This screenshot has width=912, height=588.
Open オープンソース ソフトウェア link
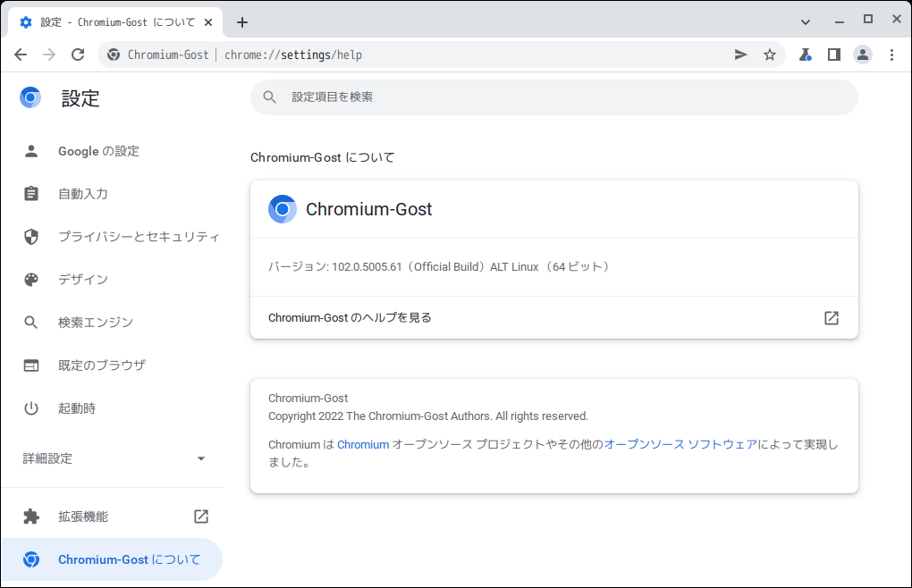[x=680, y=444]
